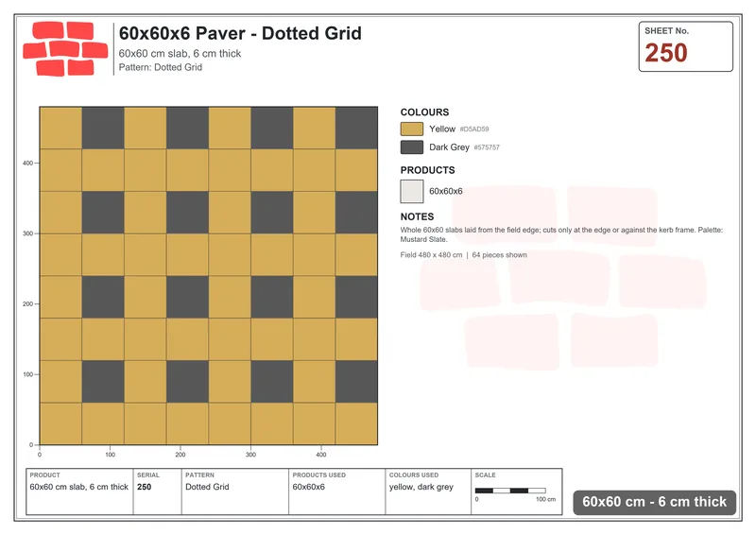Click the Yellow colour swatch in legend
The height and width of the screenshot is (535, 756).
coord(412,129)
